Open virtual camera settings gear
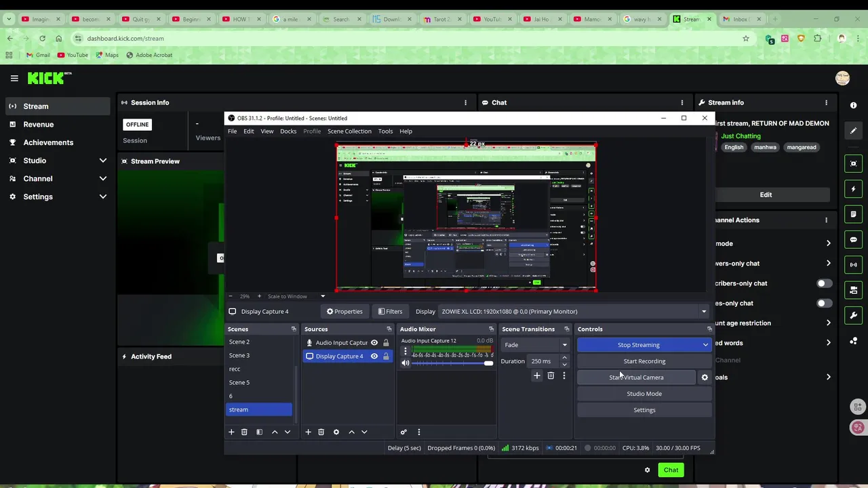The image size is (868, 488). point(705,378)
